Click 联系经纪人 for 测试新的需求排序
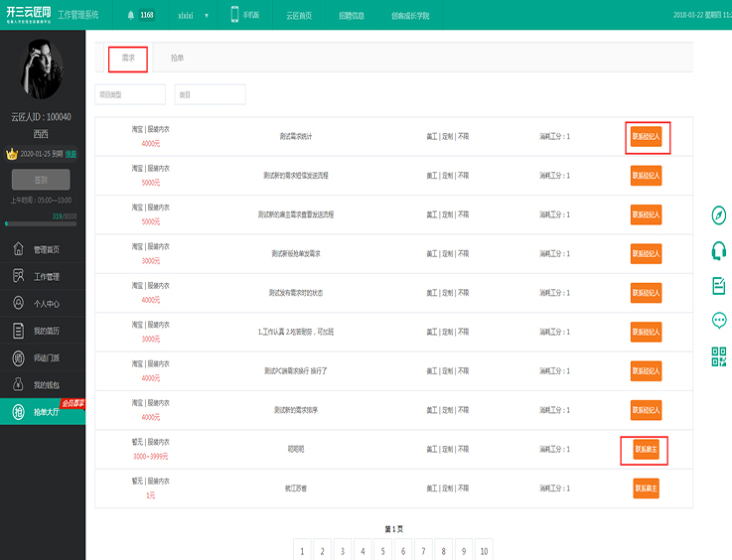Image resolution: width=732 pixels, height=560 pixels. [647, 410]
